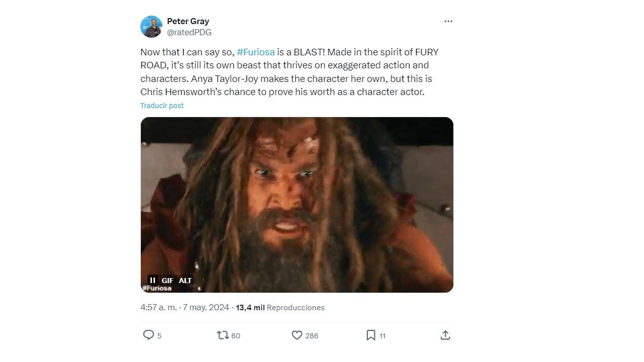Bookmark this post
The height and width of the screenshot is (362, 644).
[371, 335]
